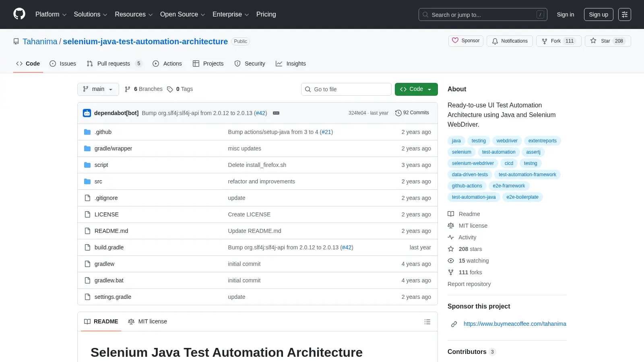This screenshot has height=362, width=644.
Task: Select the github-actions topic tag
Action: click(467, 186)
